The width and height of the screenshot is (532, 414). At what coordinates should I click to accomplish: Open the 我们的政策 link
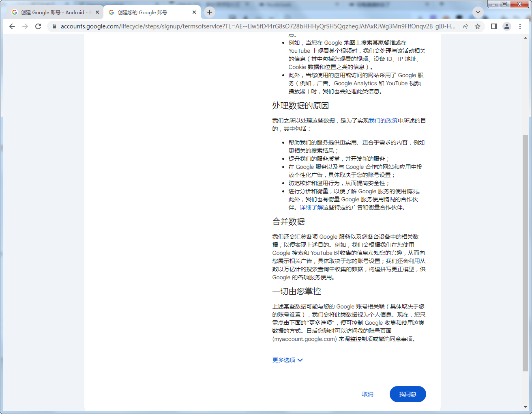coord(383,121)
